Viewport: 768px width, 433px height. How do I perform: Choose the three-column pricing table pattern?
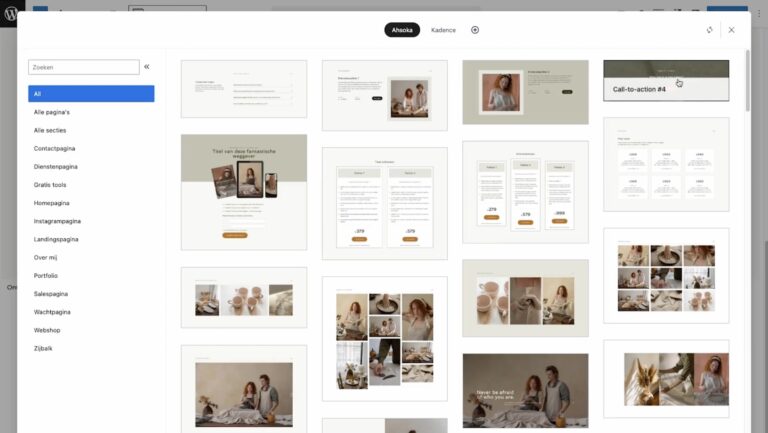[525, 193]
